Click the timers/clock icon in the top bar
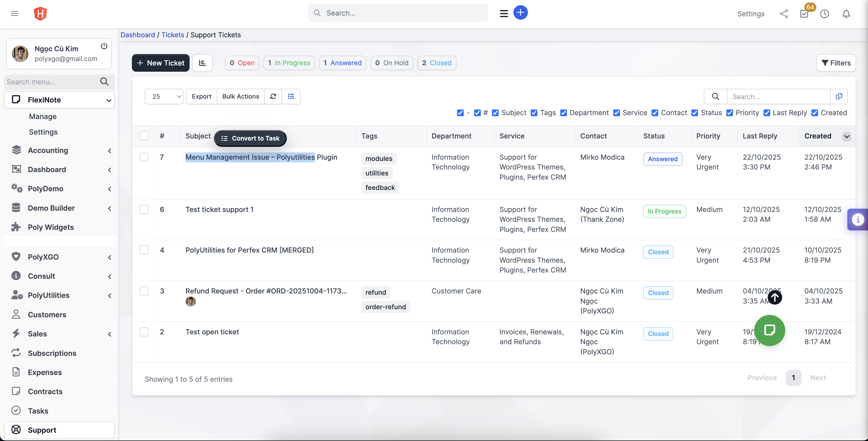 (x=825, y=14)
